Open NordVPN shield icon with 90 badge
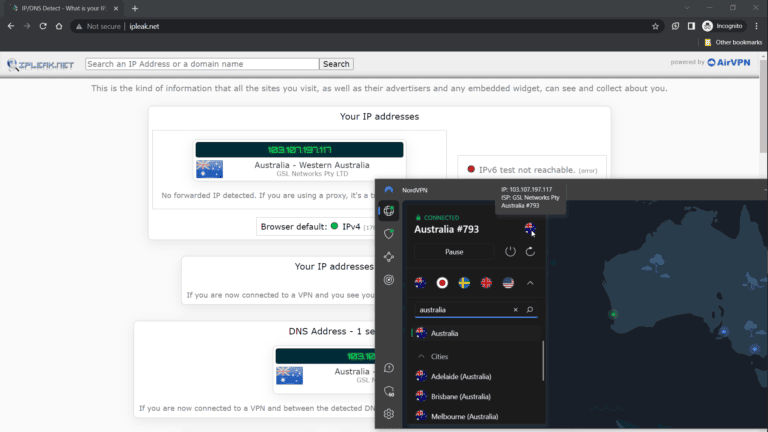 389,391
